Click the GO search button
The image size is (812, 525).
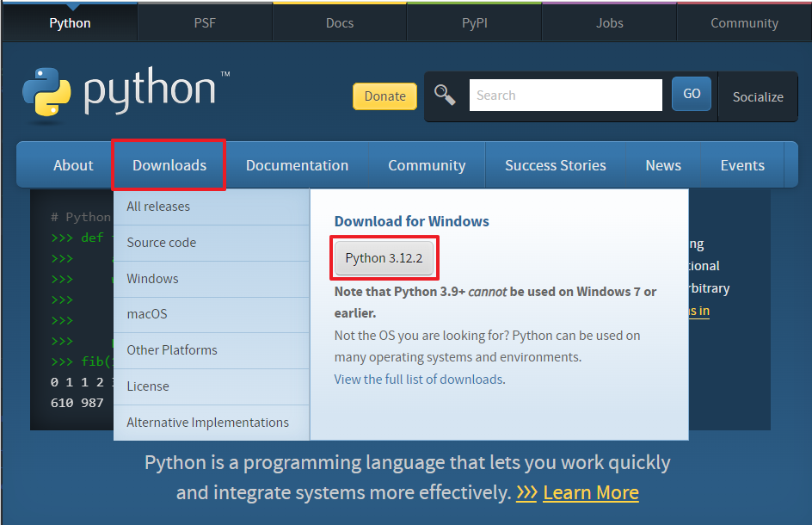click(692, 94)
